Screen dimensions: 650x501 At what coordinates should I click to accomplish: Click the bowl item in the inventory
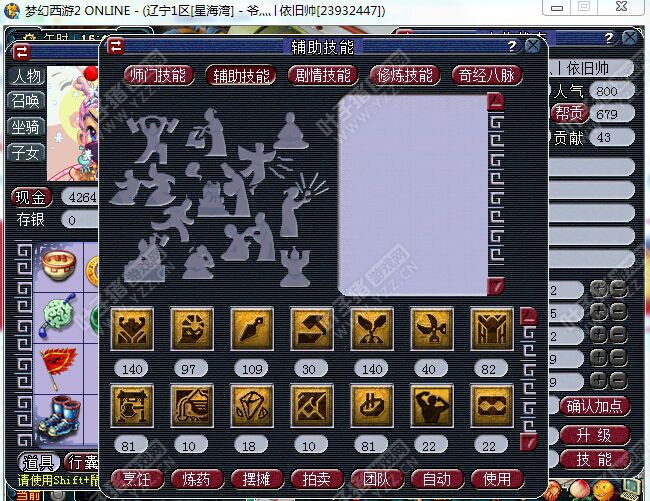(x=59, y=266)
